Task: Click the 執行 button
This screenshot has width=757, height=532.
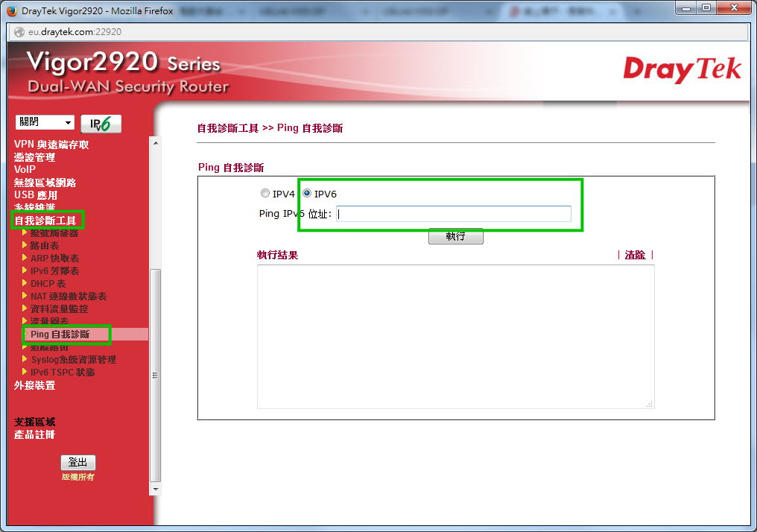Action: click(x=456, y=236)
